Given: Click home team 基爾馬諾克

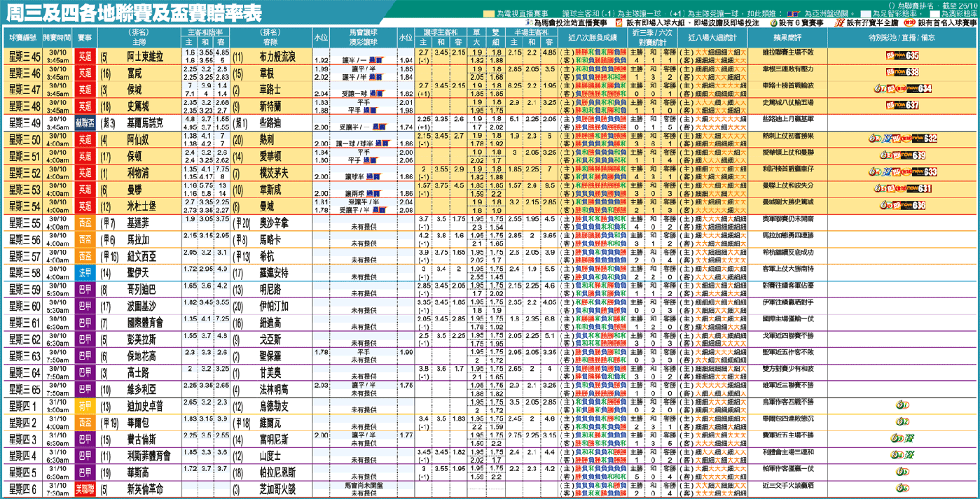Looking at the screenshot, I should pyautogui.click(x=146, y=122).
